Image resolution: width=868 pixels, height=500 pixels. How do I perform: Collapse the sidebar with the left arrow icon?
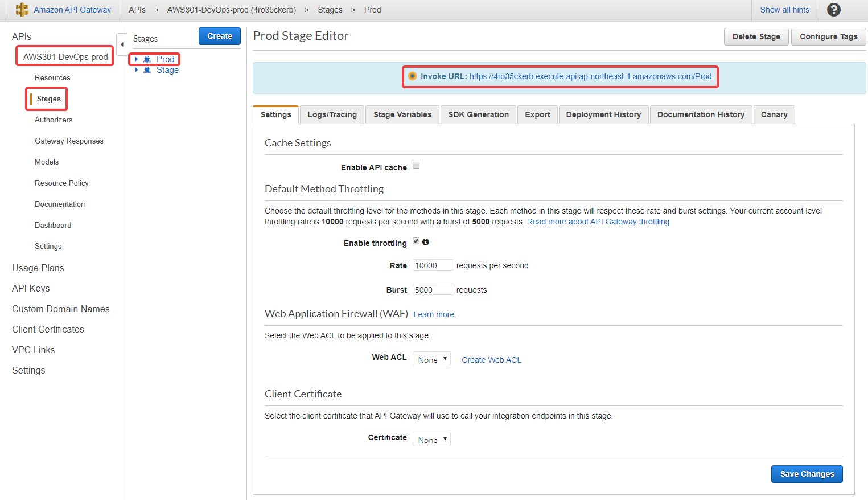[122, 44]
